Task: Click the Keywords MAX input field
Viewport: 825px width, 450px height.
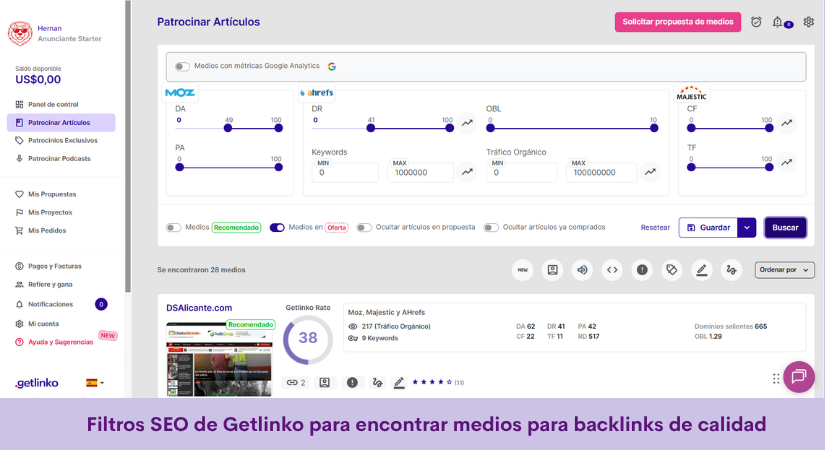Action: point(420,173)
